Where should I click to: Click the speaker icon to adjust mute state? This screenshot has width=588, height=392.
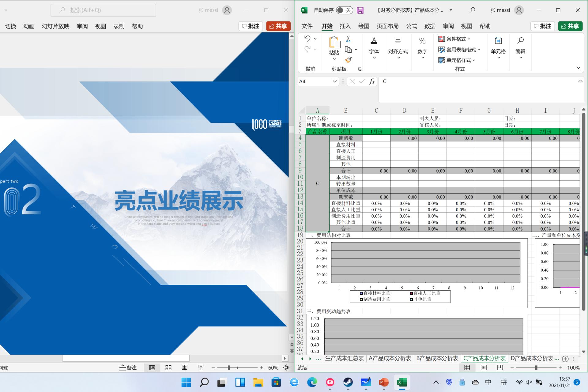point(528,382)
